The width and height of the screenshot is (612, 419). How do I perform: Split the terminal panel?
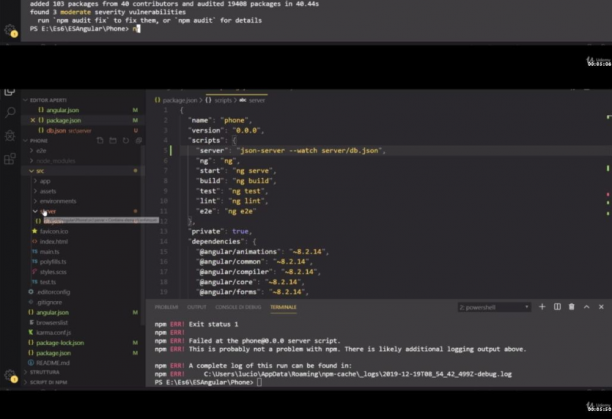(557, 307)
